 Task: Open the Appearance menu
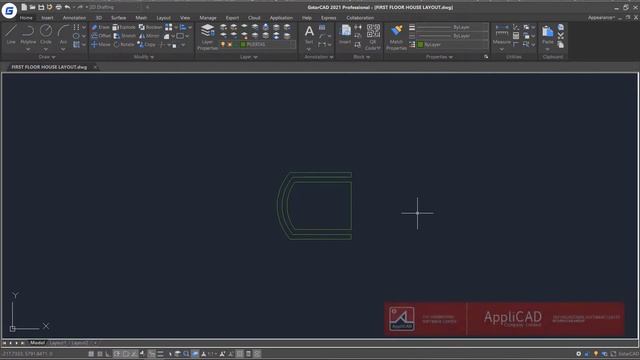click(x=601, y=18)
